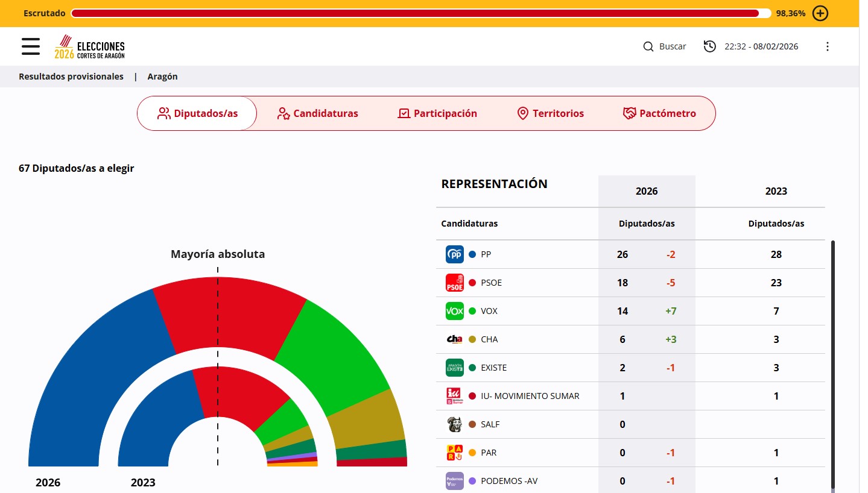
Task: Click the PSOE party logo
Action: [454, 283]
